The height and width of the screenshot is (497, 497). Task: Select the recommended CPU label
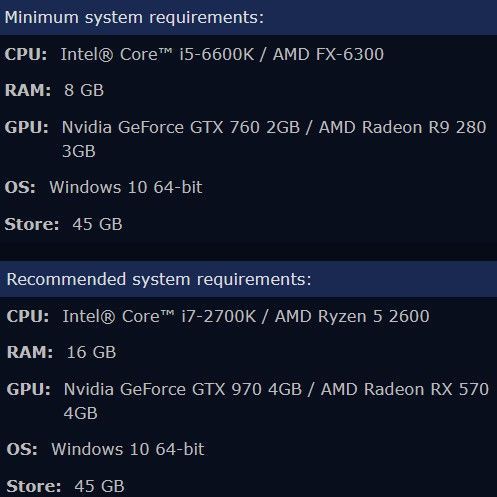tap(28, 316)
